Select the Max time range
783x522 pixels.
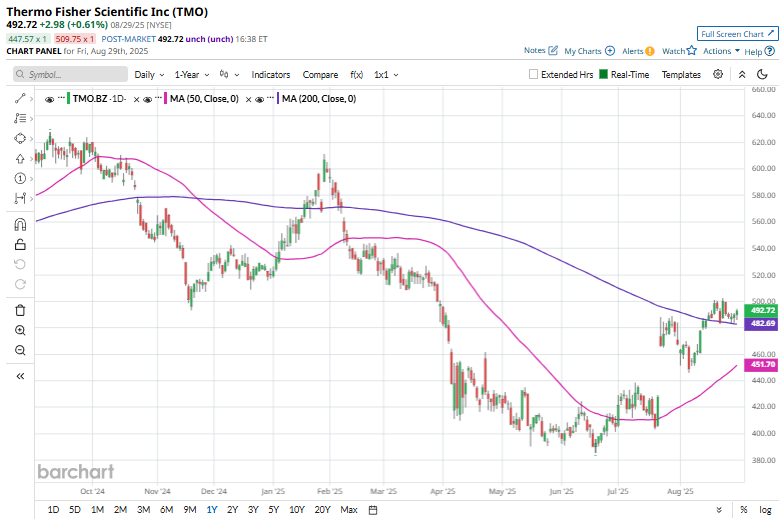(349, 510)
